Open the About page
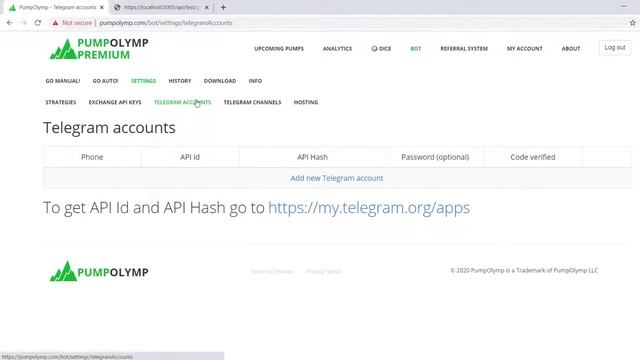 click(571, 49)
